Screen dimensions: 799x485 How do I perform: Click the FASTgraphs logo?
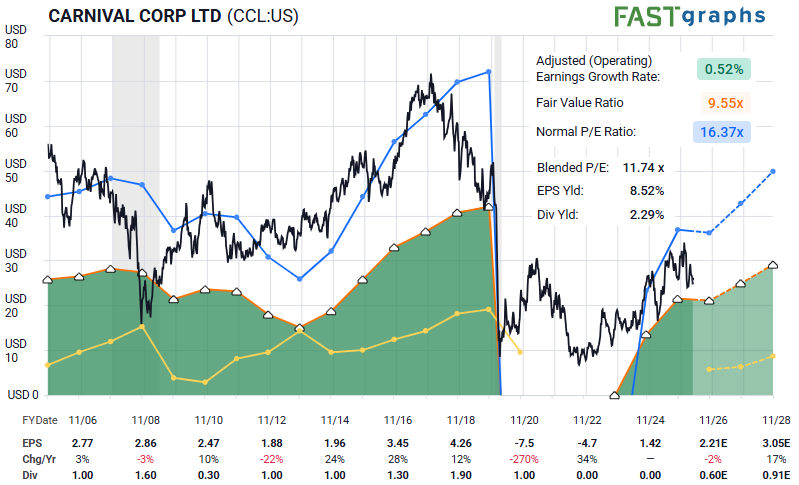click(689, 16)
